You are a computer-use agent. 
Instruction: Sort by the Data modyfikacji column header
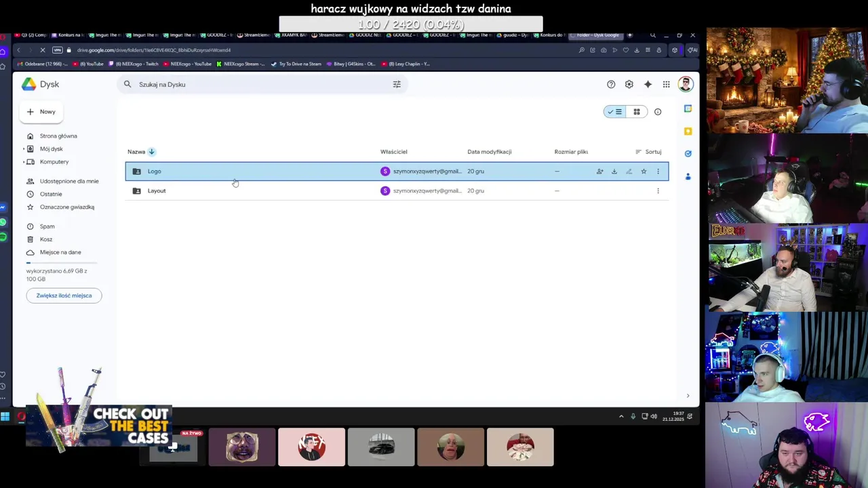click(x=489, y=152)
